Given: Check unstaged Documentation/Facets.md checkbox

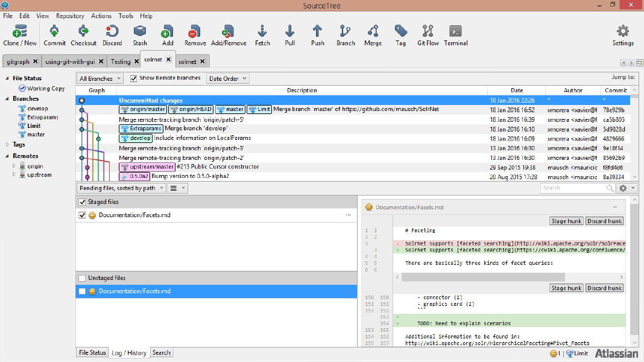Looking at the screenshot, I should point(82,291).
